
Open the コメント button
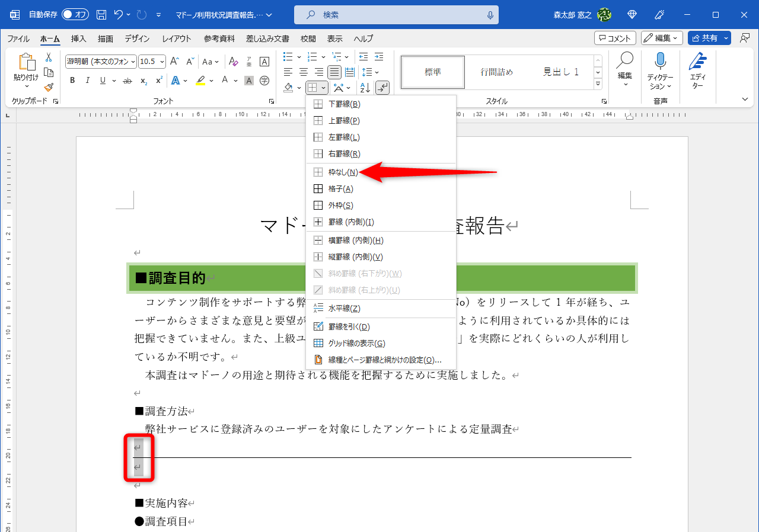(x=614, y=37)
